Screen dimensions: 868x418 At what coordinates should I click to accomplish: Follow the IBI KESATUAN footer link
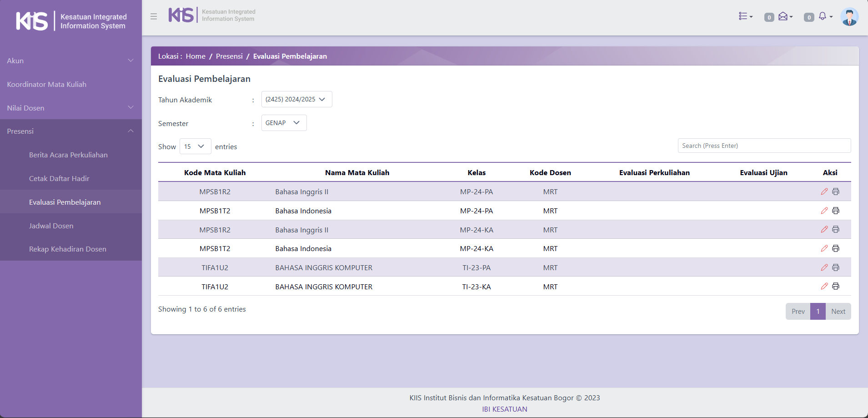tap(504, 409)
